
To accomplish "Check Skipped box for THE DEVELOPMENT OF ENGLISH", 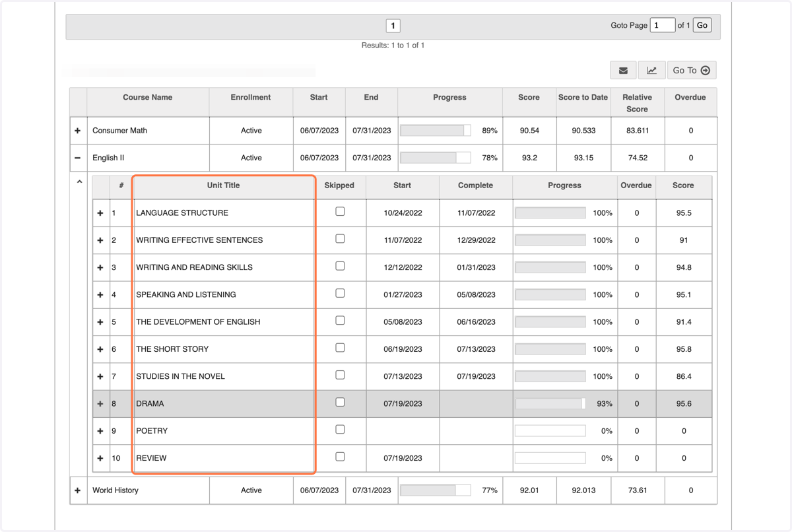I will pyautogui.click(x=340, y=321).
